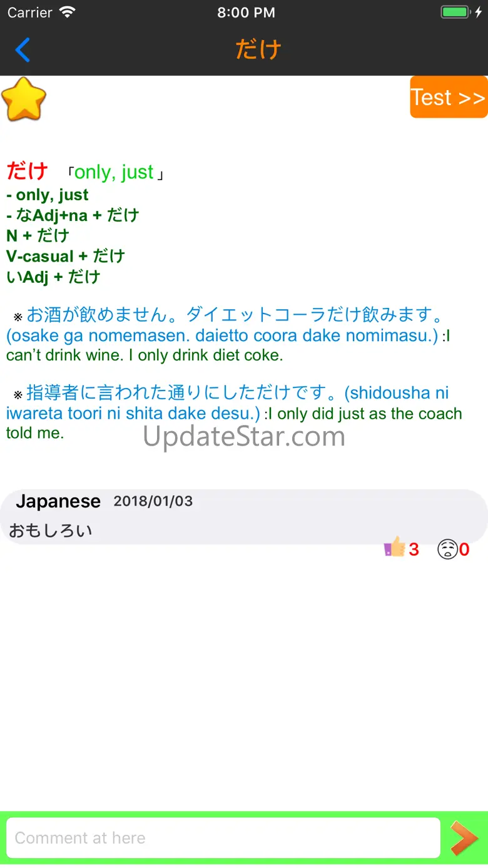488x868 pixels.
Task: Select the 'Japanese' commenter name
Action: tap(58, 501)
